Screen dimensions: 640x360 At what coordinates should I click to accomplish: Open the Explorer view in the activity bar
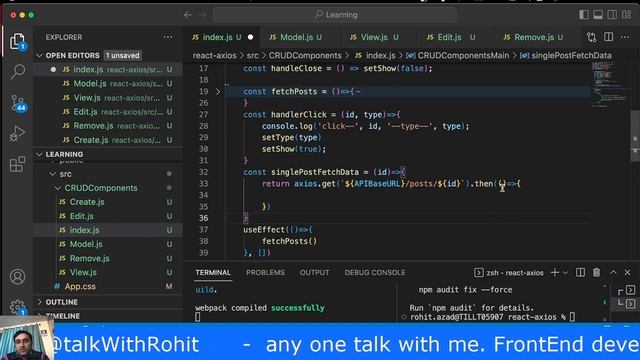coord(17,41)
